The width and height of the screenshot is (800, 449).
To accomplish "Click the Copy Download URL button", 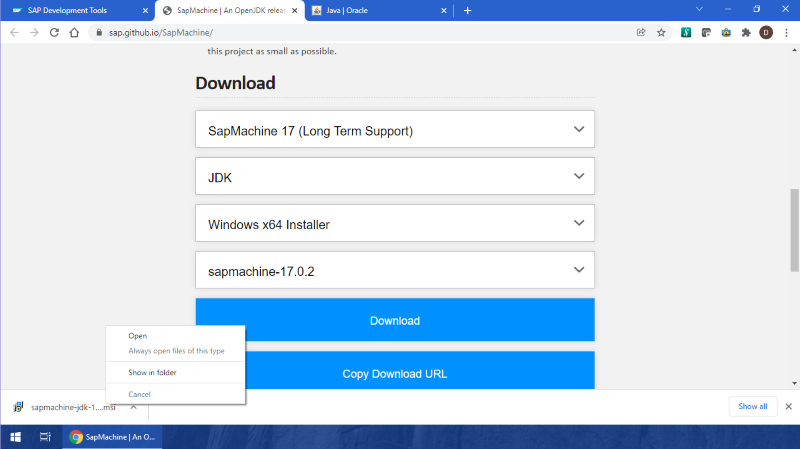I will (x=395, y=370).
